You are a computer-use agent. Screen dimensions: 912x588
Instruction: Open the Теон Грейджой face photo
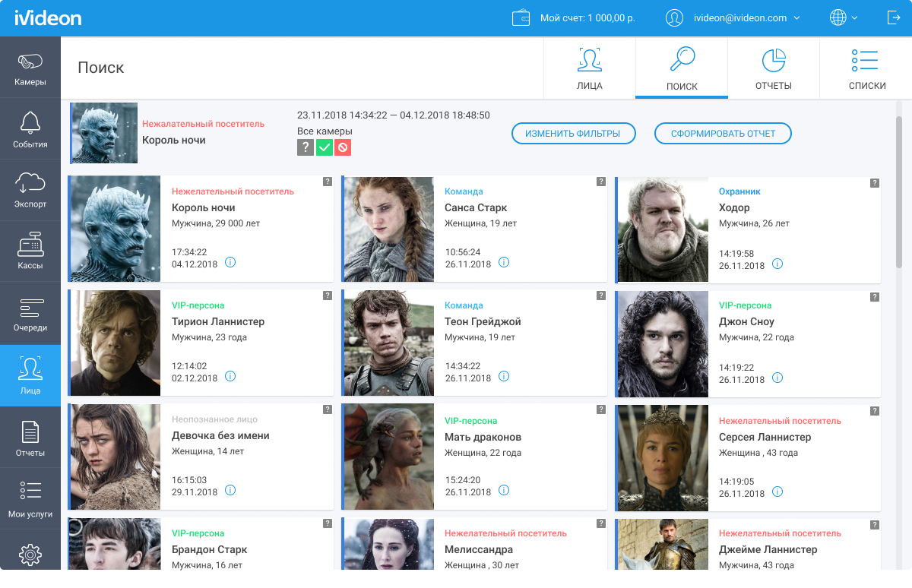[x=389, y=343]
